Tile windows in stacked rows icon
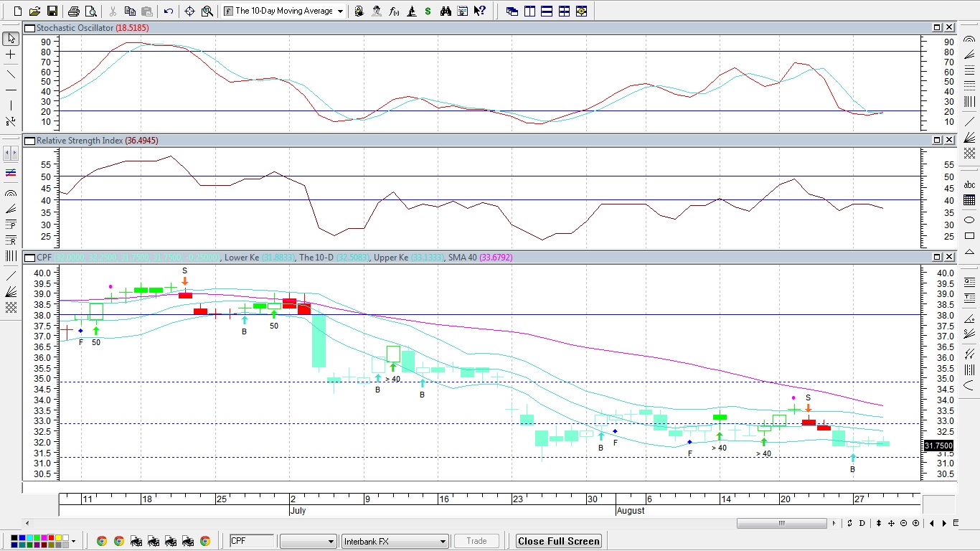This screenshot has width=980, height=551. click(547, 11)
